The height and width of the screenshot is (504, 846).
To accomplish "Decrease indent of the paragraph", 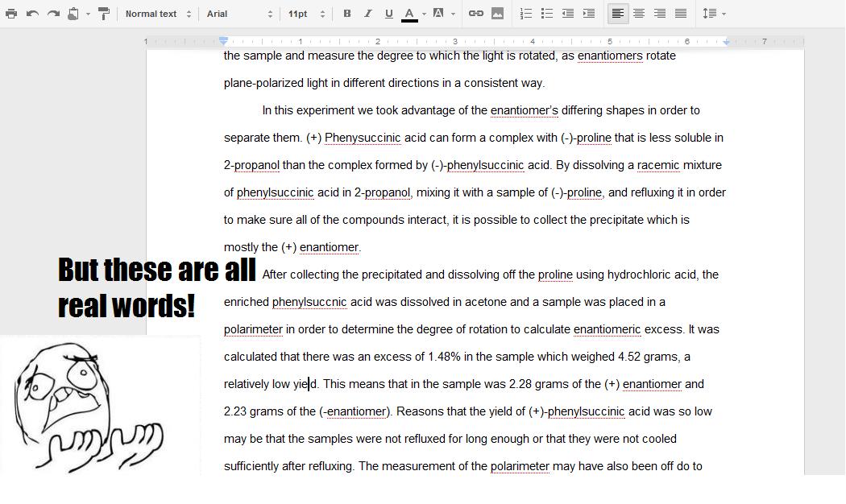I will (568, 14).
